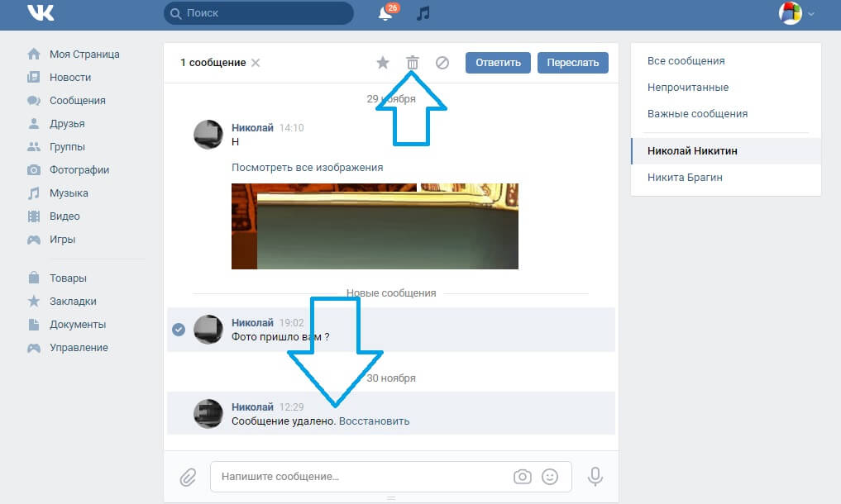Click the 14:10 message timestamp
Viewport: 841px width, 504px height.
pos(291,127)
